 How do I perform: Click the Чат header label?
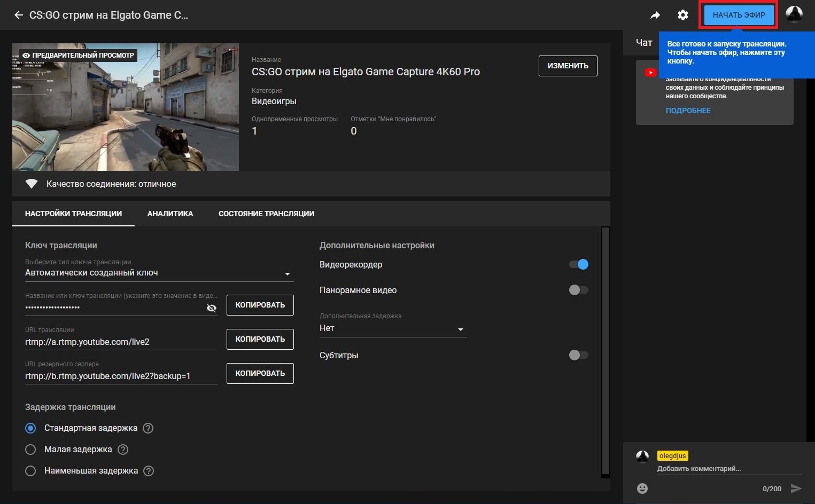[644, 43]
